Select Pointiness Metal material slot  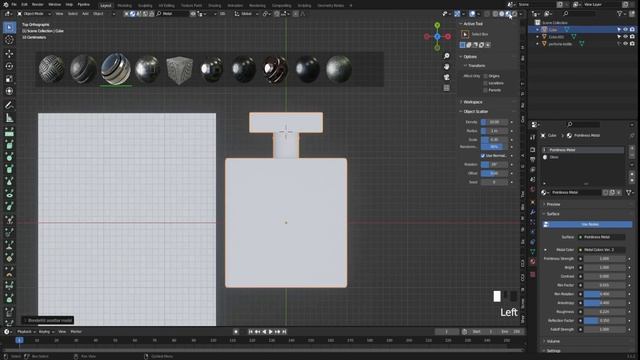583,150
